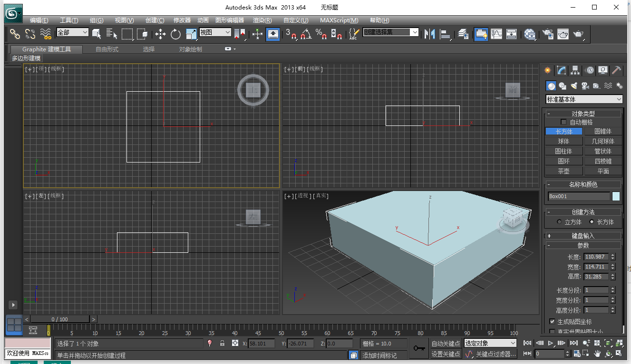Open the 选定对象 key filter dropdown
This screenshot has width=631, height=364.
tap(490, 343)
